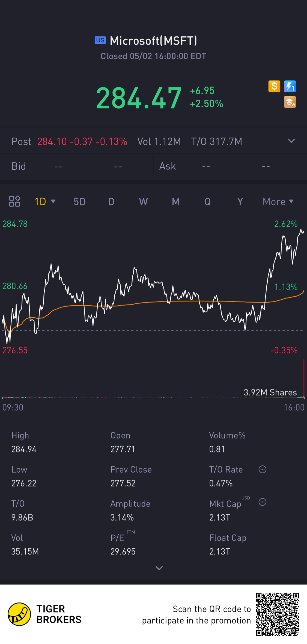Select the M monthly chart tab
Screen dimensions: 307x644
[x=175, y=202]
